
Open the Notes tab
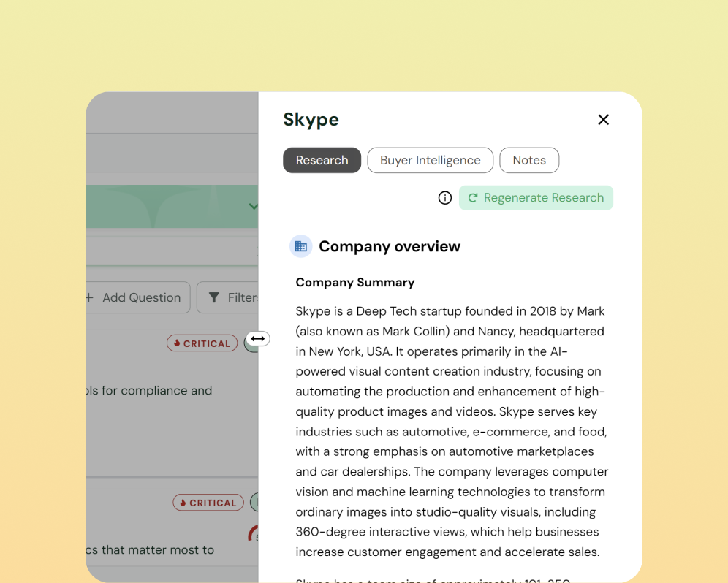(528, 160)
